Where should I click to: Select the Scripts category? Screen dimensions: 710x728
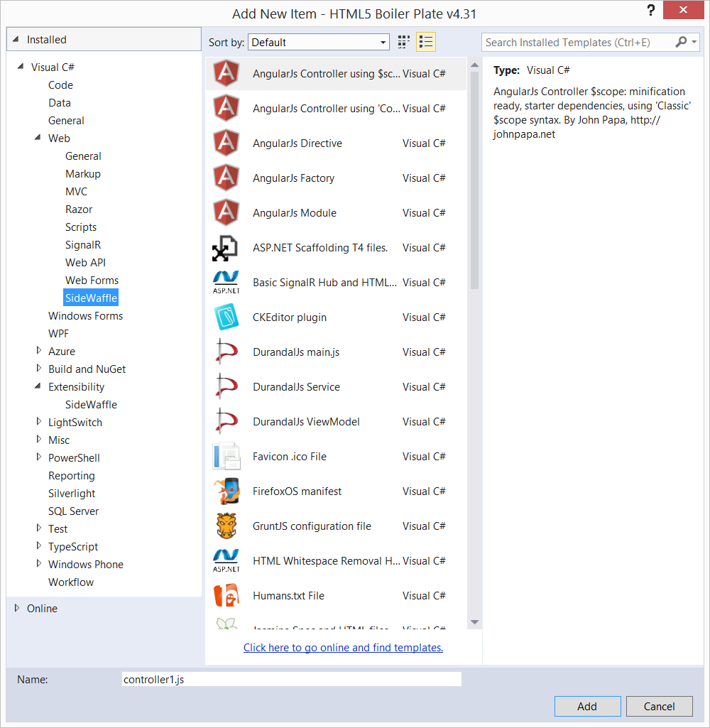(81, 227)
